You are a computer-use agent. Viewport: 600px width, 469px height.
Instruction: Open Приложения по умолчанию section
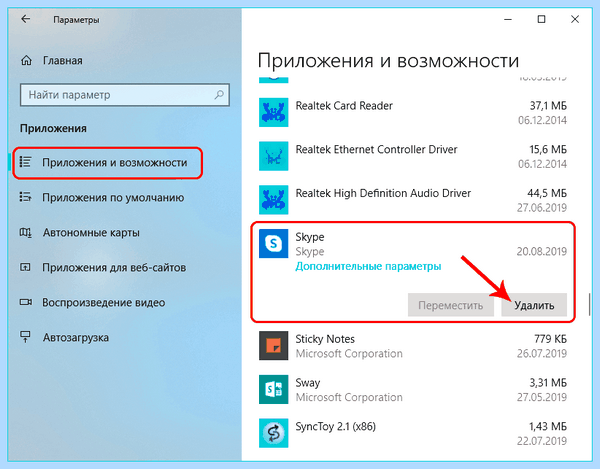point(113,198)
